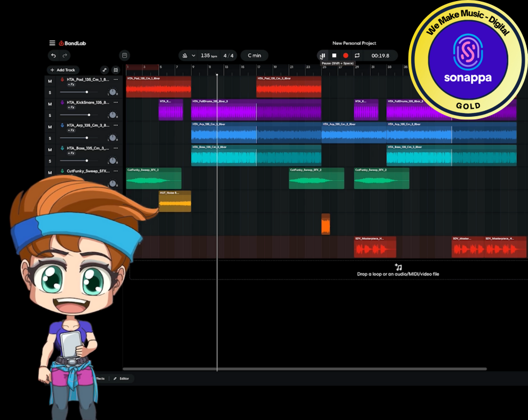Click the teal instrument icon on the Bass track

[x=62, y=148]
